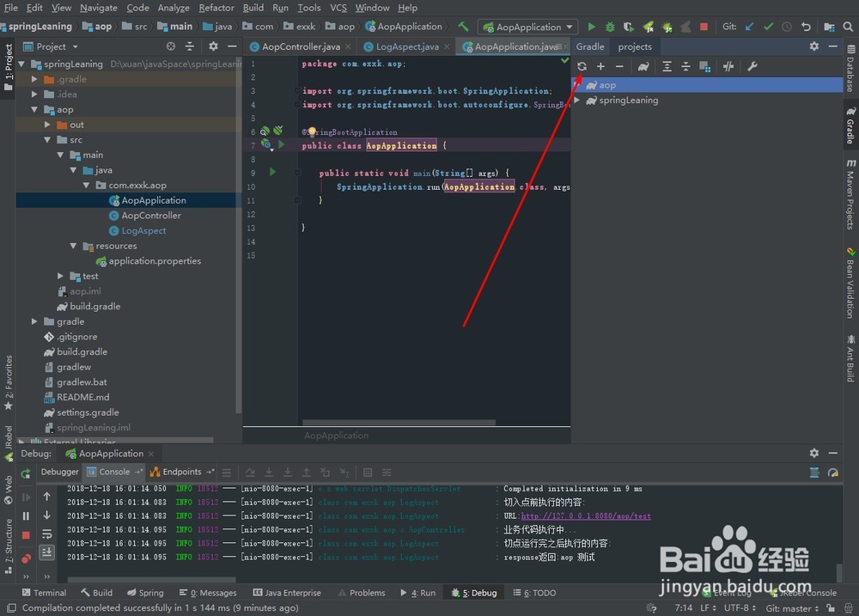859x616 pixels.
Task: Click the Gradle attach project plus icon
Action: pos(601,66)
